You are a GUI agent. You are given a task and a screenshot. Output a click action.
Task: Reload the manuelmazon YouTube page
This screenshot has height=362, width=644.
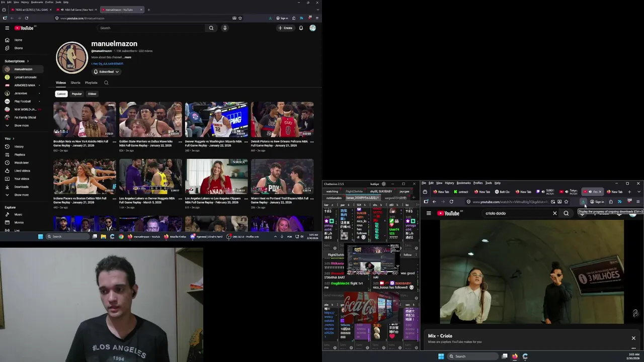27,18
